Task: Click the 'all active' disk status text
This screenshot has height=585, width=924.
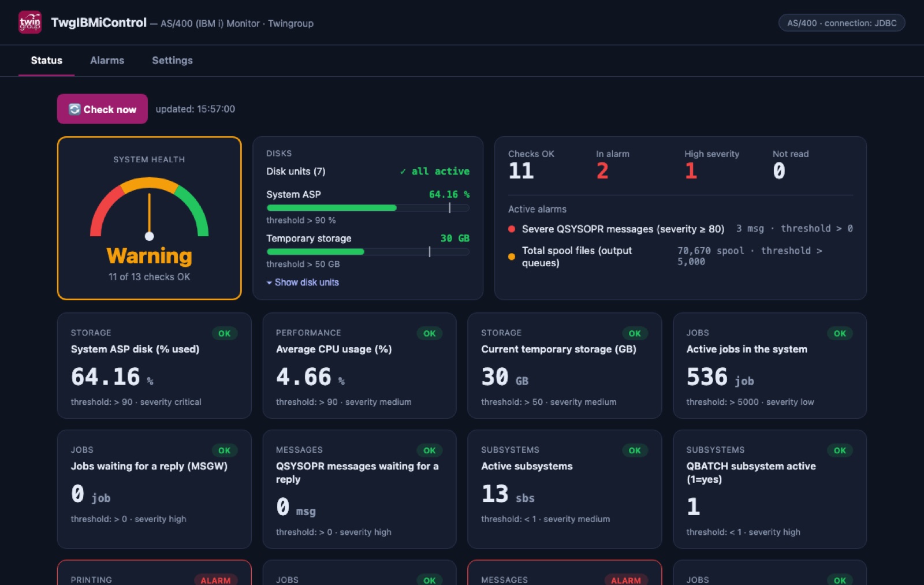Action: click(435, 172)
